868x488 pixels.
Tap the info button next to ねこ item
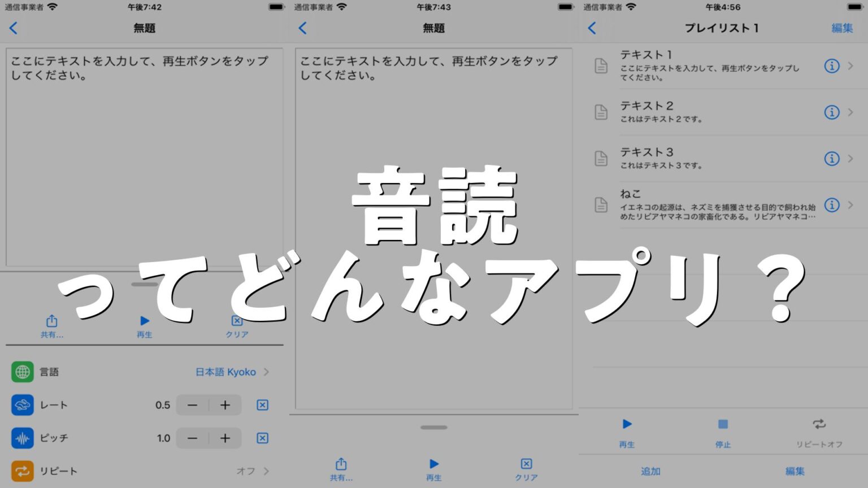(831, 206)
